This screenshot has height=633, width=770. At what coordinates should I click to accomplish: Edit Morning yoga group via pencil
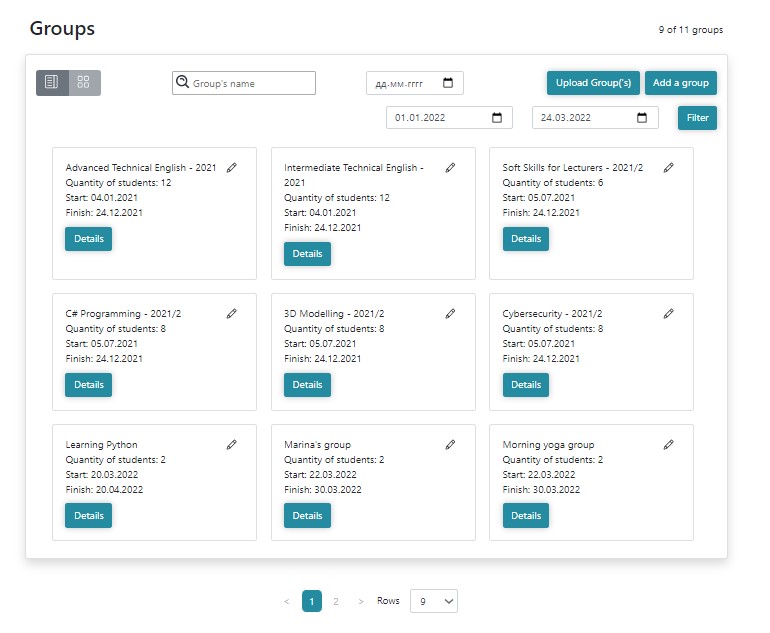(x=668, y=445)
